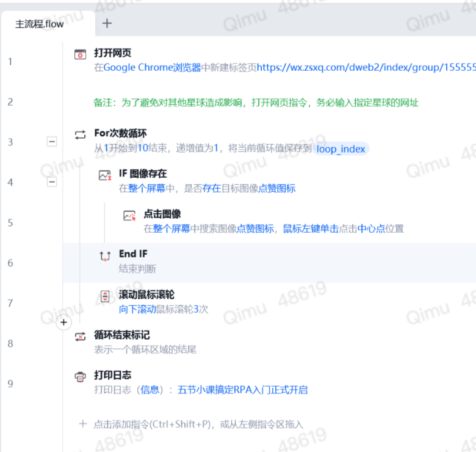
Task: Click the loop_index variable chip
Action: coord(341,149)
